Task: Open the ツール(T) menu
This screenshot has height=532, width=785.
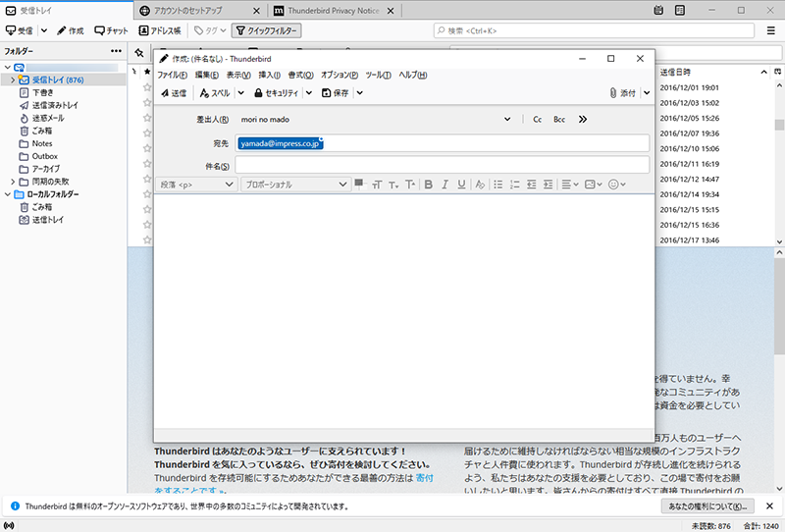Action: point(378,76)
